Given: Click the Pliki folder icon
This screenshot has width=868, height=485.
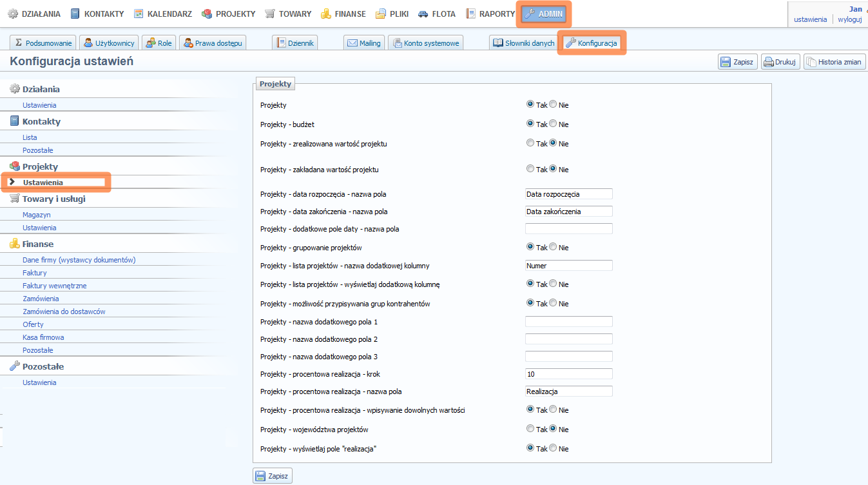Looking at the screenshot, I should click(x=381, y=14).
